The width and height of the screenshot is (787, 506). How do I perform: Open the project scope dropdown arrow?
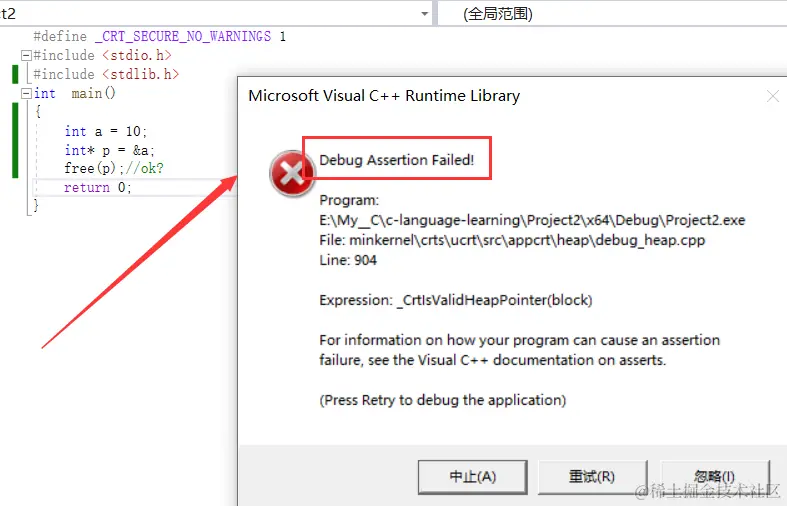click(x=425, y=14)
